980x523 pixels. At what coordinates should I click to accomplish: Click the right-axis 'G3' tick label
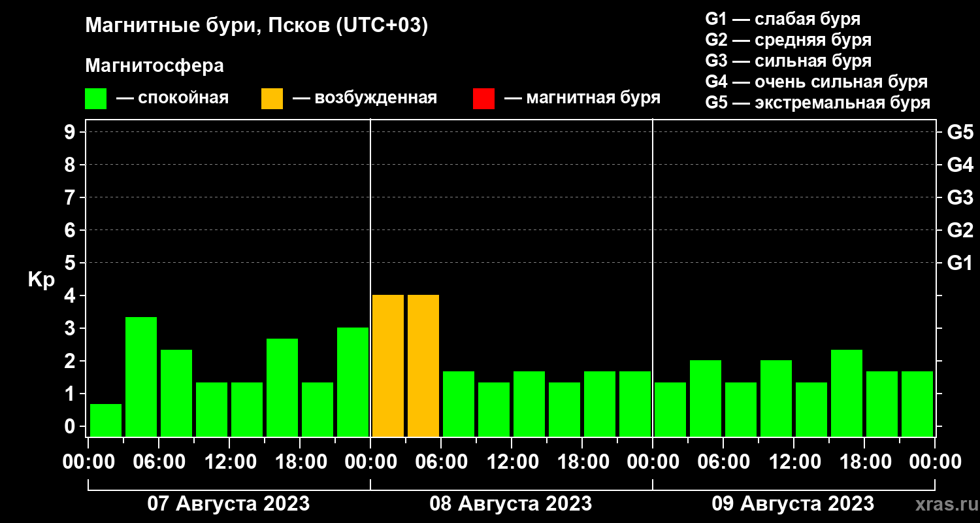(x=960, y=198)
